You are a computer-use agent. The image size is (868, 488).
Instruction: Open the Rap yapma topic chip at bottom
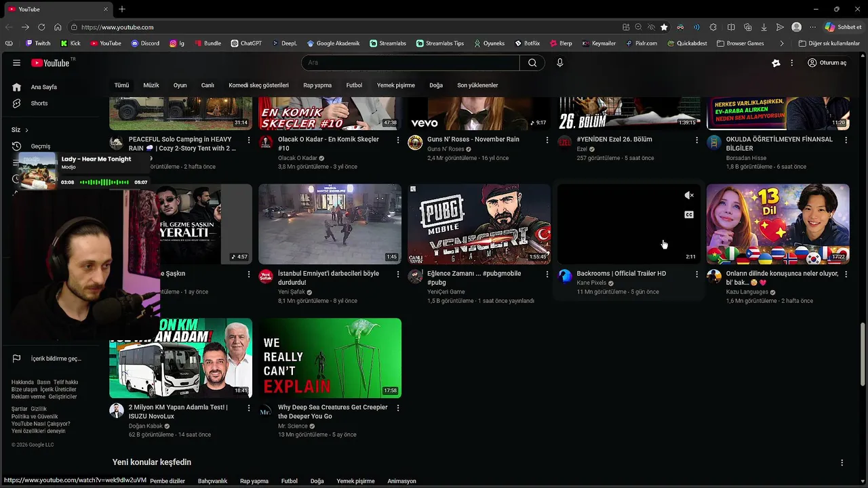coord(254,481)
